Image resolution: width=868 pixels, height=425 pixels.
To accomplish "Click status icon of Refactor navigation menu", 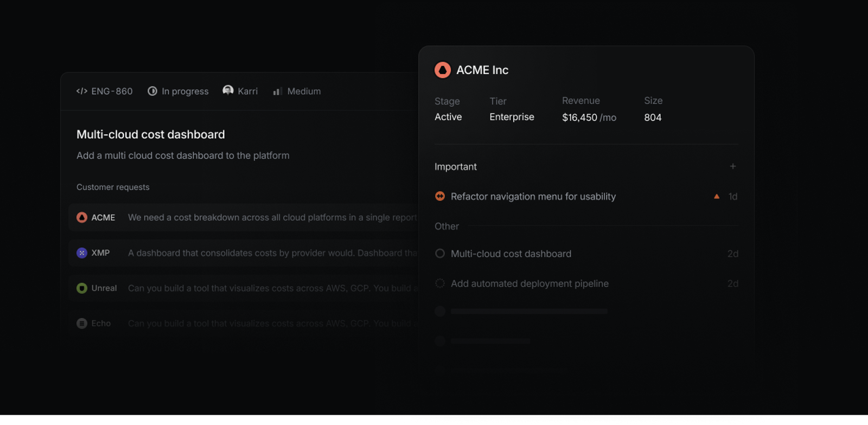I will click(440, 196).
